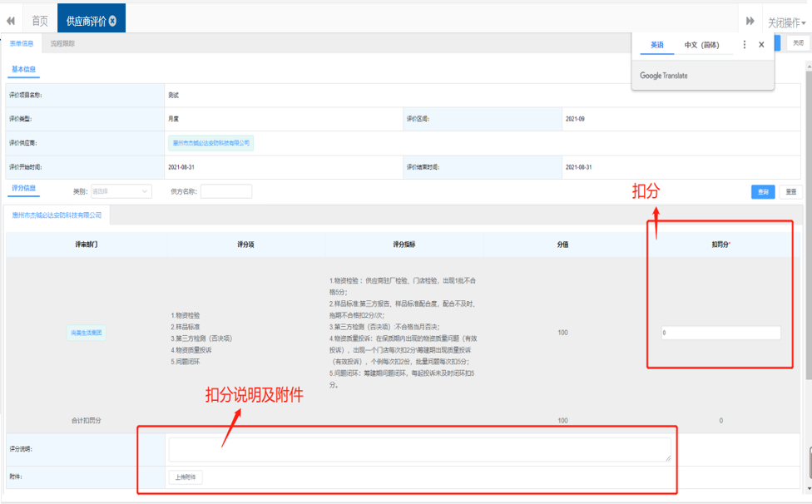Click the 扣罚分 score input box
The width and height of the screenshot is (812, 504).
pos(720,333)
